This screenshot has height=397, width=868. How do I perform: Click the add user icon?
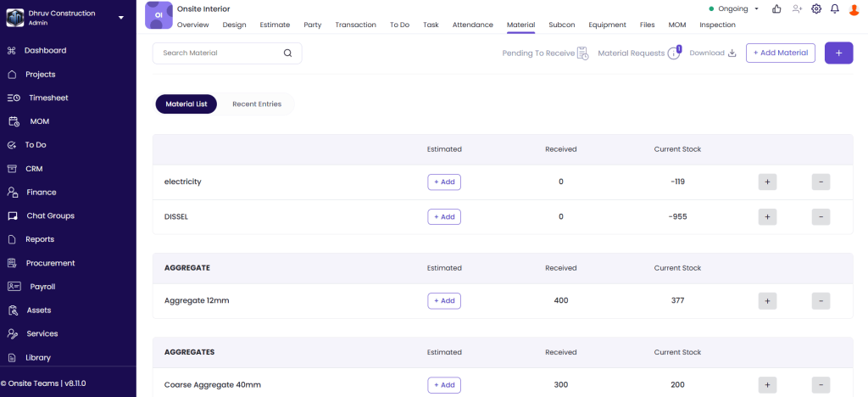click(x=797, y=8)
